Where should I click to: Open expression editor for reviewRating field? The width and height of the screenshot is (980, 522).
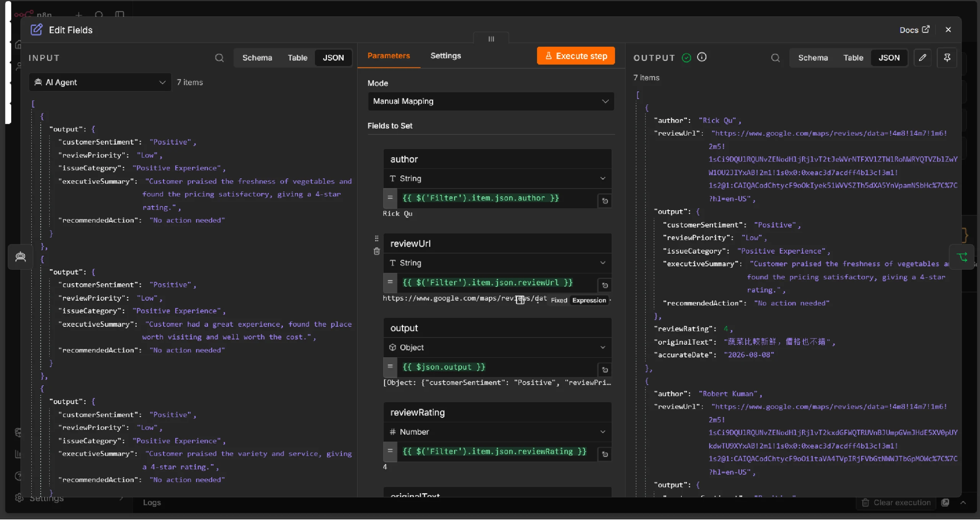(x=605, y=455)
